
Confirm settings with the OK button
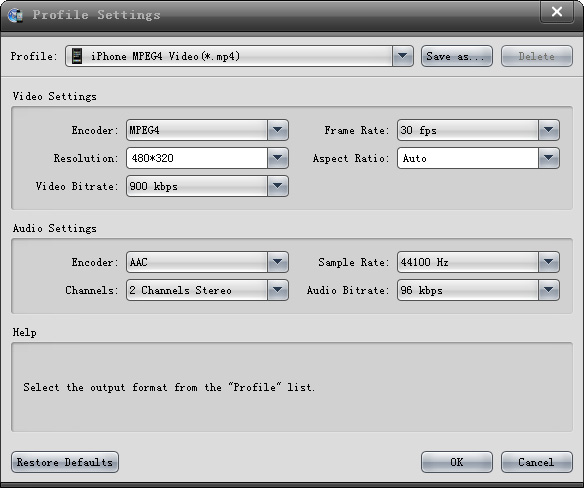(457, 462)
